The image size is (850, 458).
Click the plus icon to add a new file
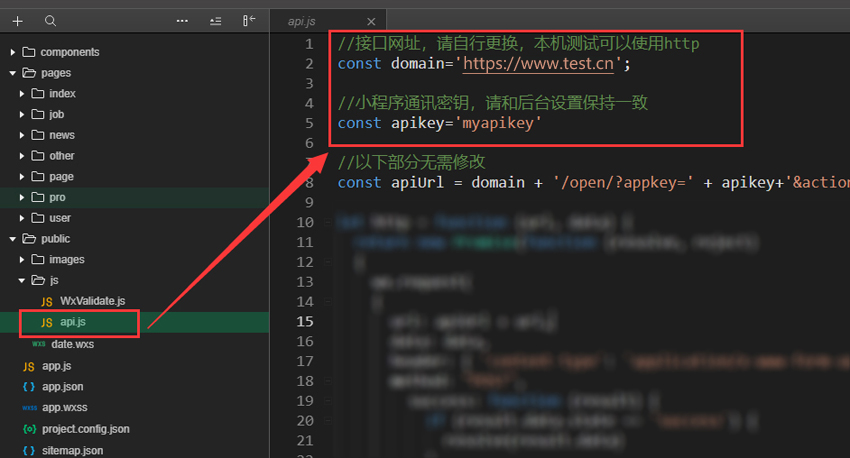[17, 21]
